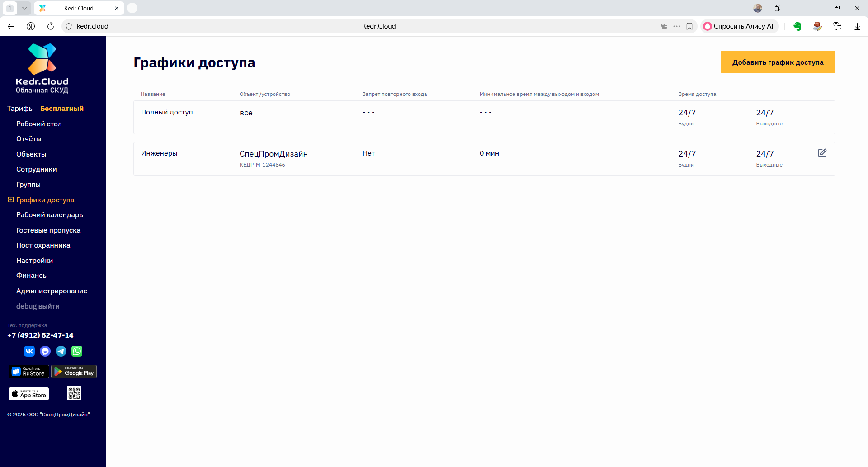This screenshot has width=868, height=467.
Task: Open the address bar three-dots menu
Action: 677,26
